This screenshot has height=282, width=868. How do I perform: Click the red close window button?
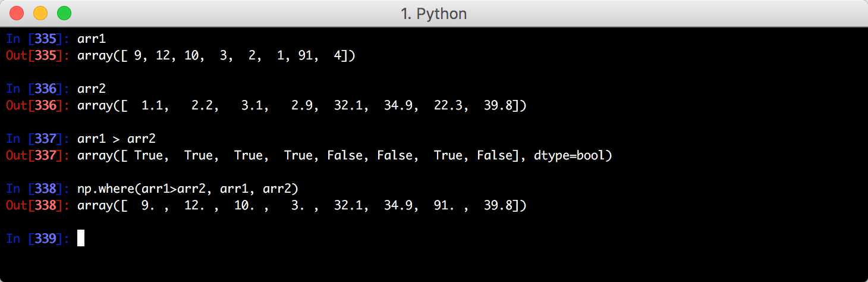pyautogui.click(x=17, y=12)
